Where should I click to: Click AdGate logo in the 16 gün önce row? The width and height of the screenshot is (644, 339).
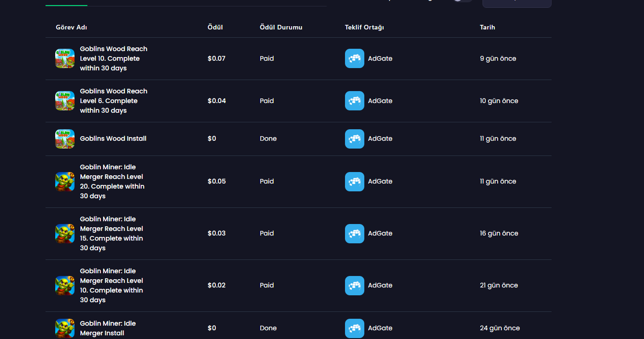tap(355, 234)
